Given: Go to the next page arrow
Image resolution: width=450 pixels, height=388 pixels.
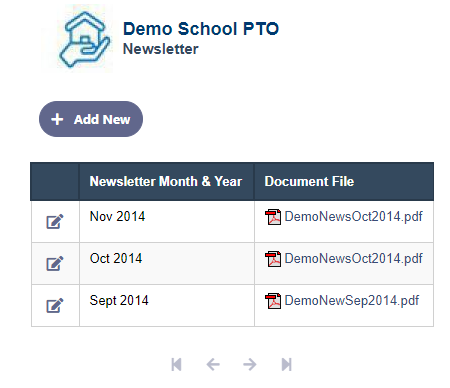Looking at the screenshot, I should click(x=250, y=364).
